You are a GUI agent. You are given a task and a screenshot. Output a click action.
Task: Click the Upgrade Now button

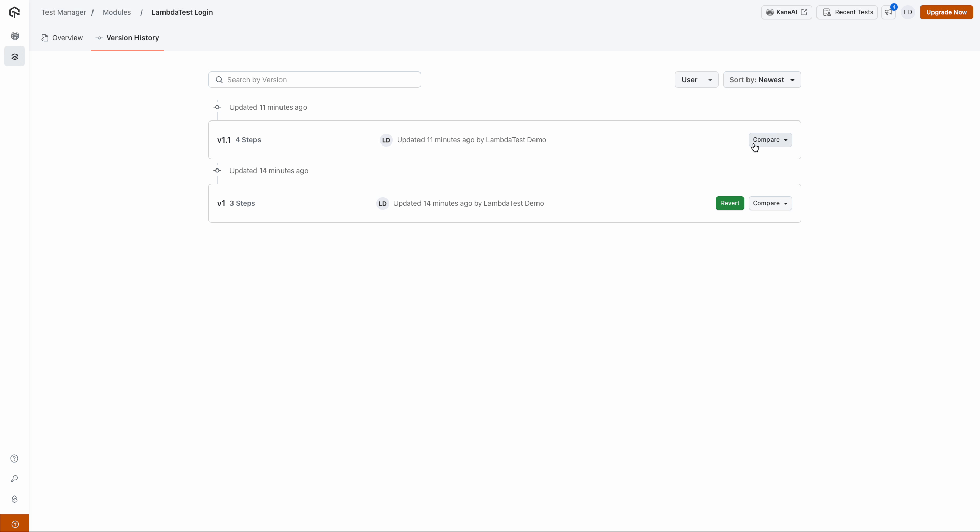[946, 12]
